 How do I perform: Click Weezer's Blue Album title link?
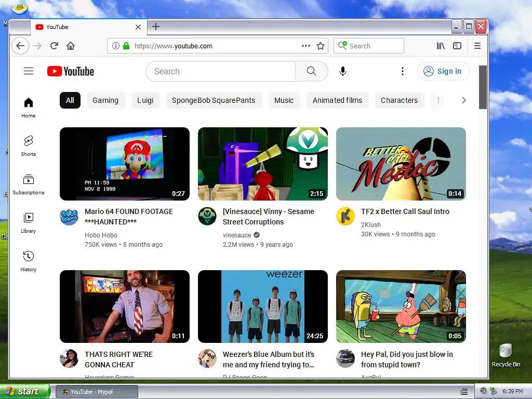269,360
